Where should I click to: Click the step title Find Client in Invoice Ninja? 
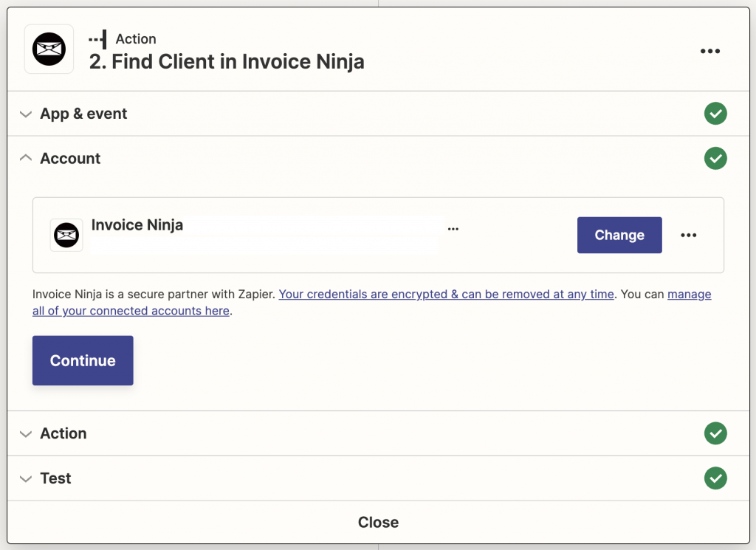227,62
